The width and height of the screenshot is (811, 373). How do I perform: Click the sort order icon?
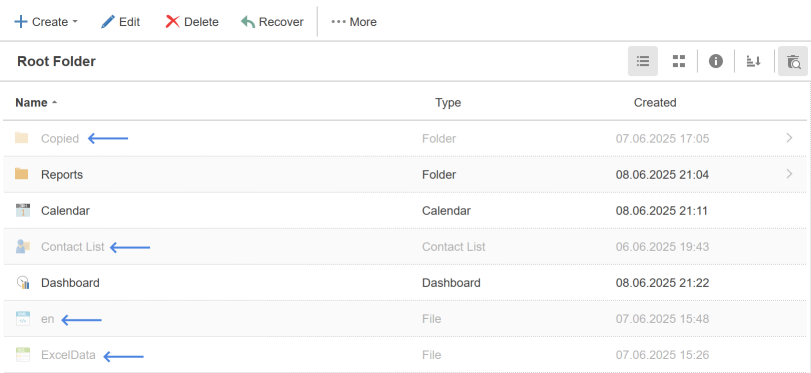coord(754,61)
